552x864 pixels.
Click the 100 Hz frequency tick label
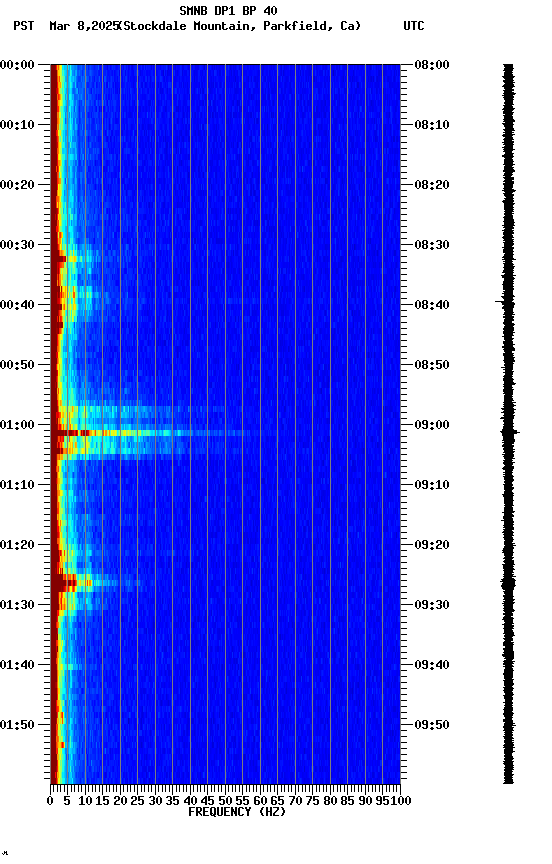click(401, 801)
